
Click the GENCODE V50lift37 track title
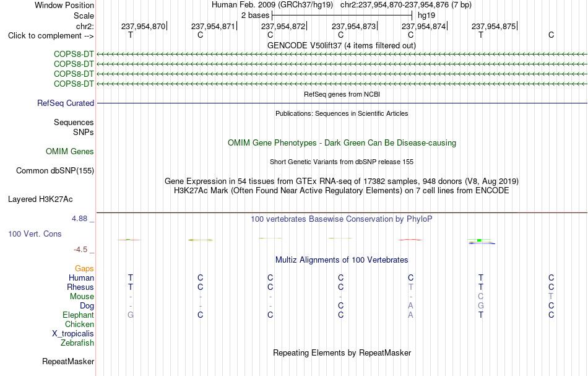tap(341, 46)
